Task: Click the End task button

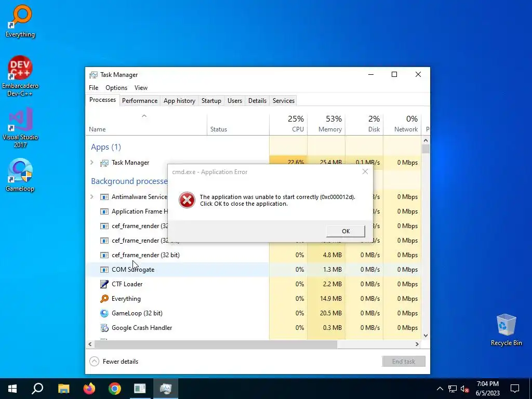Action: click(x=403, y=362)
